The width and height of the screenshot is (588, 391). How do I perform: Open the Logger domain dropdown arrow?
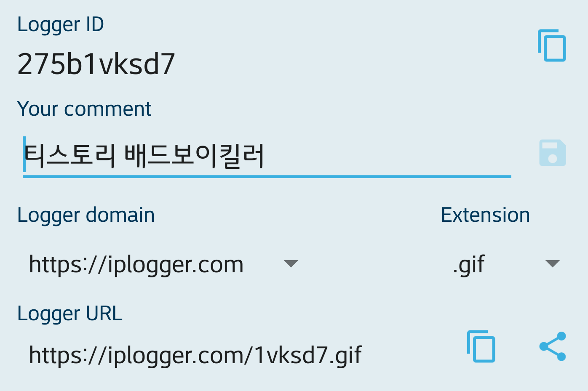[x=291, y=264]
